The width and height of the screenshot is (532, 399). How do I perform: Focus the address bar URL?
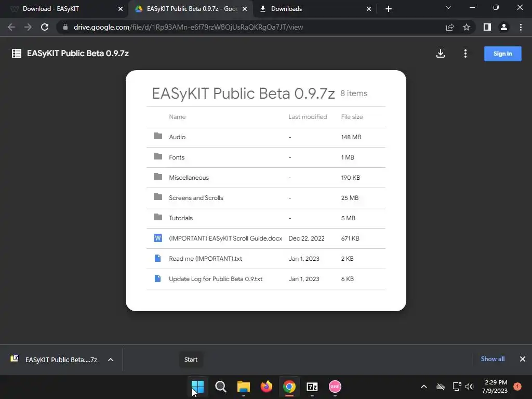click(188, 27)
